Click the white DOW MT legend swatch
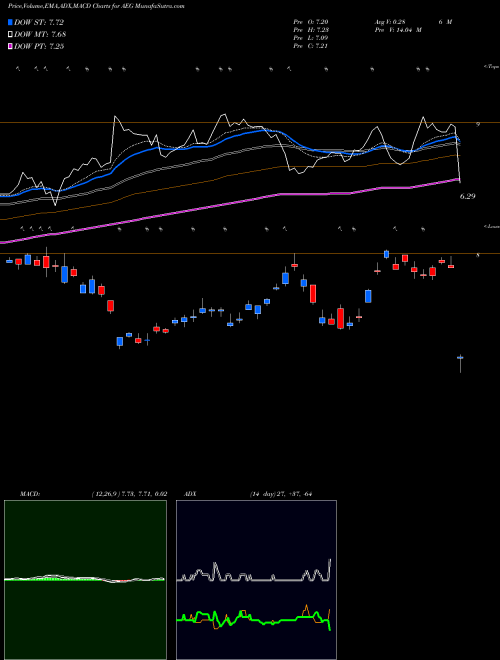Image resolution: width=500 pixels, height=660 pixels. (10, 34)
